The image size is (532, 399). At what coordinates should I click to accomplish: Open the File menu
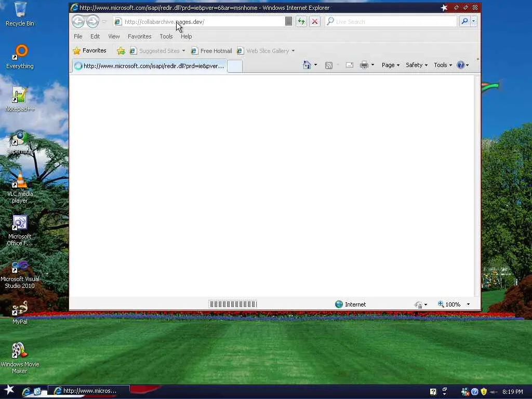pos(78,36)
